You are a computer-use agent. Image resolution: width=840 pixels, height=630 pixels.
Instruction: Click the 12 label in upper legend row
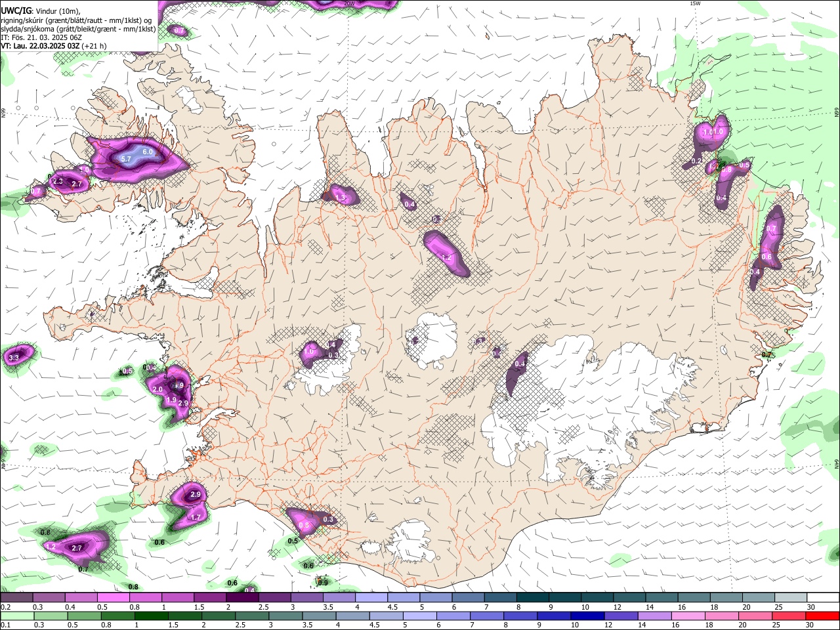[618, 607]
